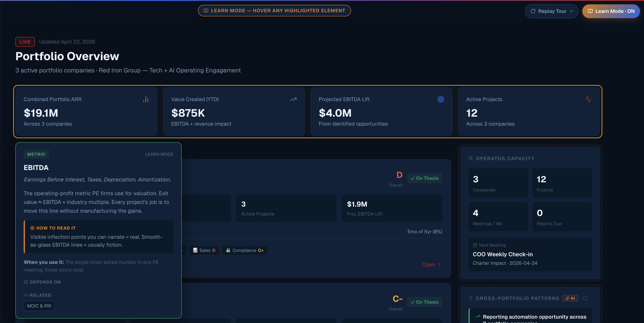Click the first On Thesis status badge

coord(424,178)
